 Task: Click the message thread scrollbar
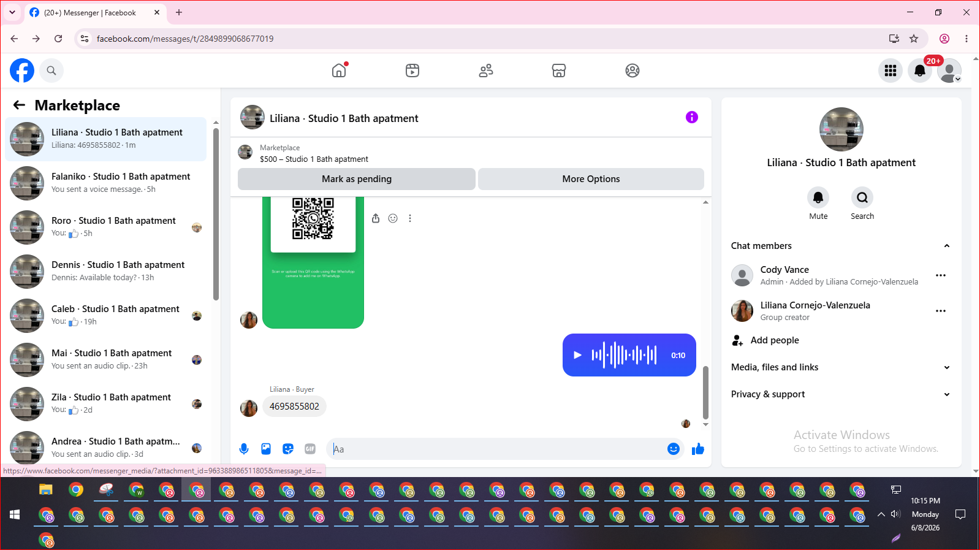click(x=705, y=392)
